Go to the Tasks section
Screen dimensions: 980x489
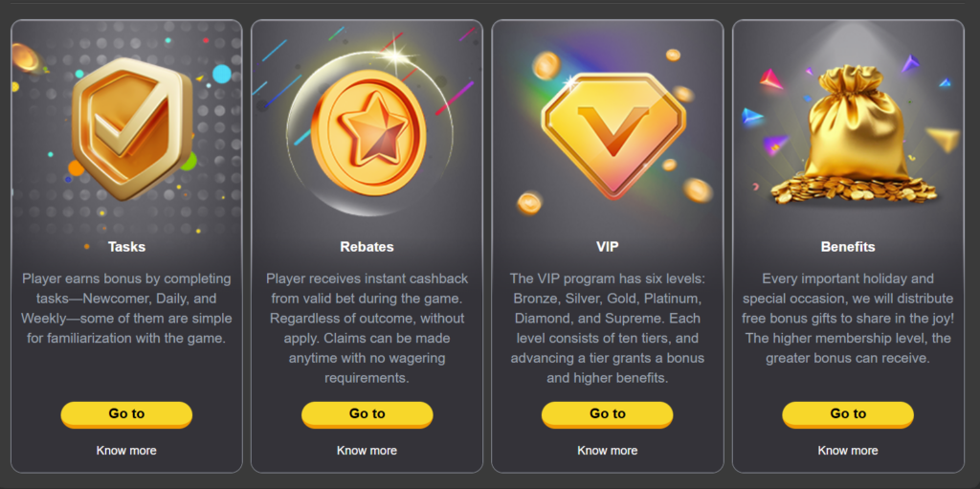coord(127,414)
